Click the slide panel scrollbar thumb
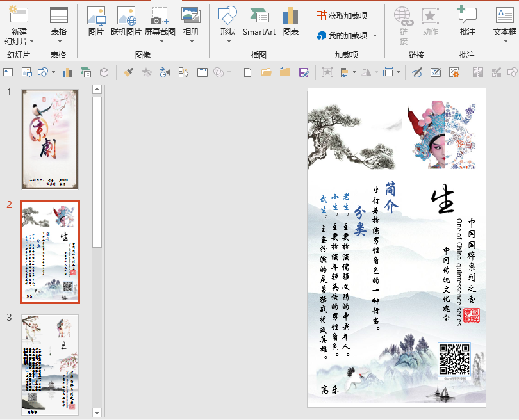 click(97, 172)
